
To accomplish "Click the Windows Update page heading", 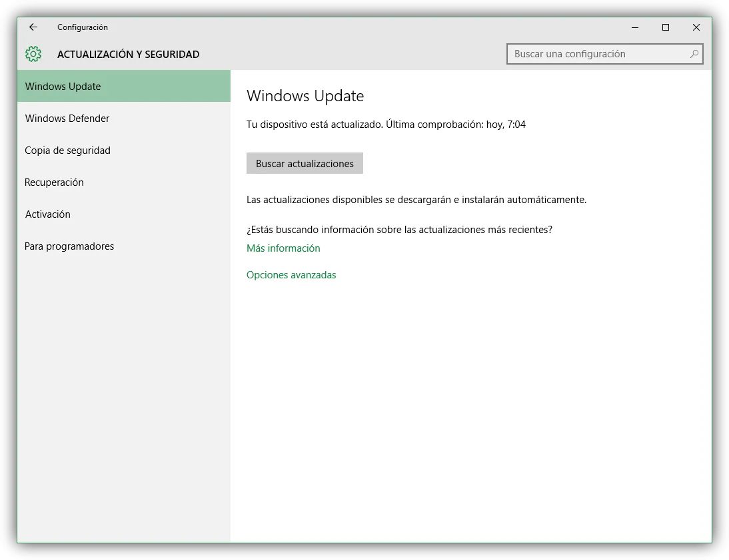I will (x=305, y=96).
